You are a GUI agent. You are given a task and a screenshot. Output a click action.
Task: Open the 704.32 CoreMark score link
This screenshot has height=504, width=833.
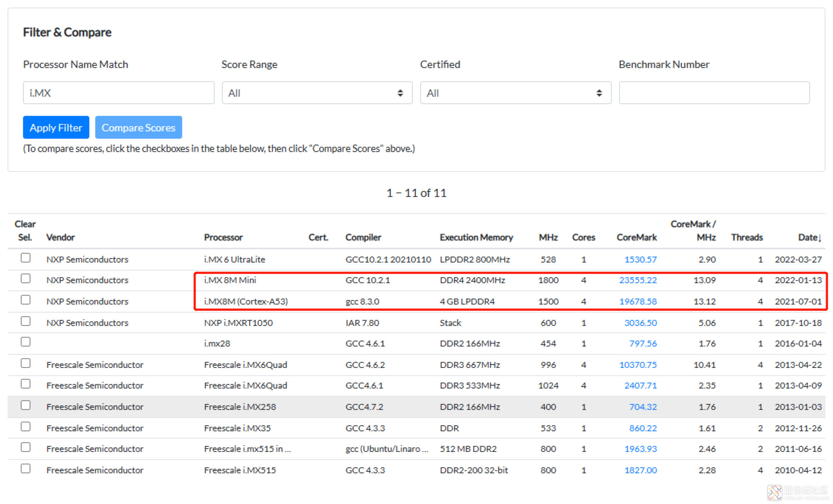point(643,407)
